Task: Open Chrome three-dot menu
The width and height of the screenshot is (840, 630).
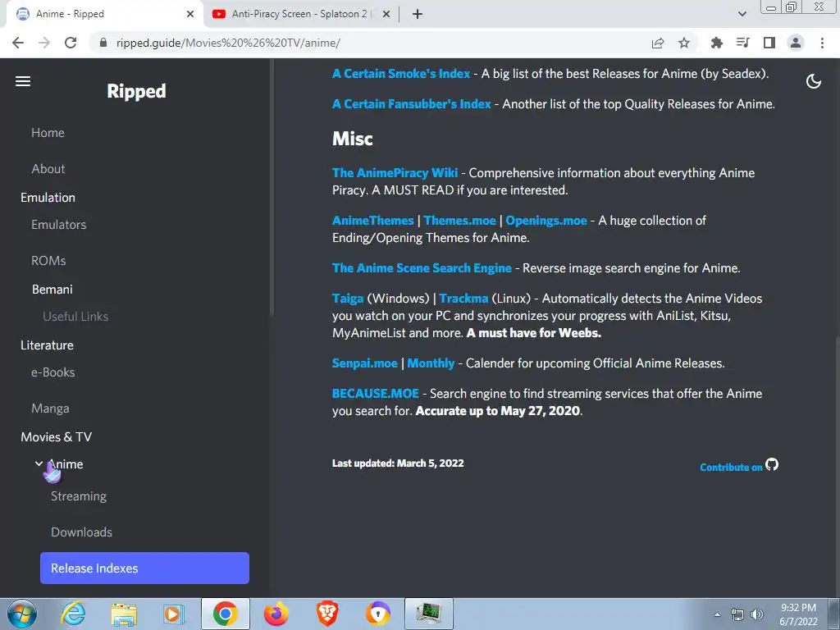Action: tap(822, 43)
